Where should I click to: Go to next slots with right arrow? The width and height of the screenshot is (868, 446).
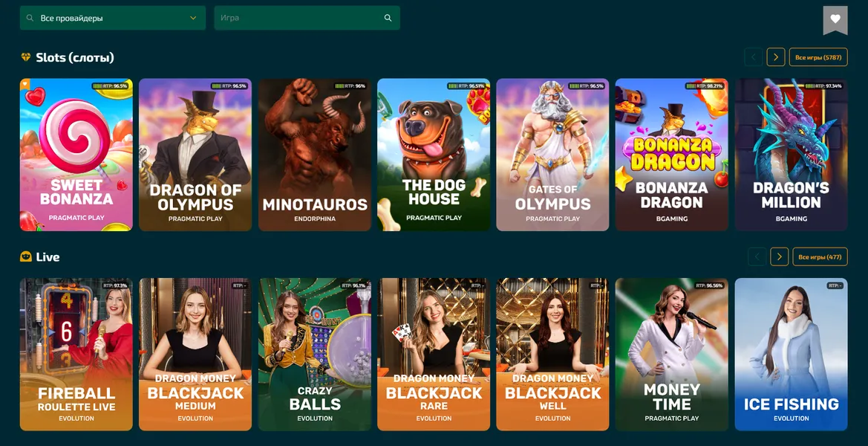[775, 57]
